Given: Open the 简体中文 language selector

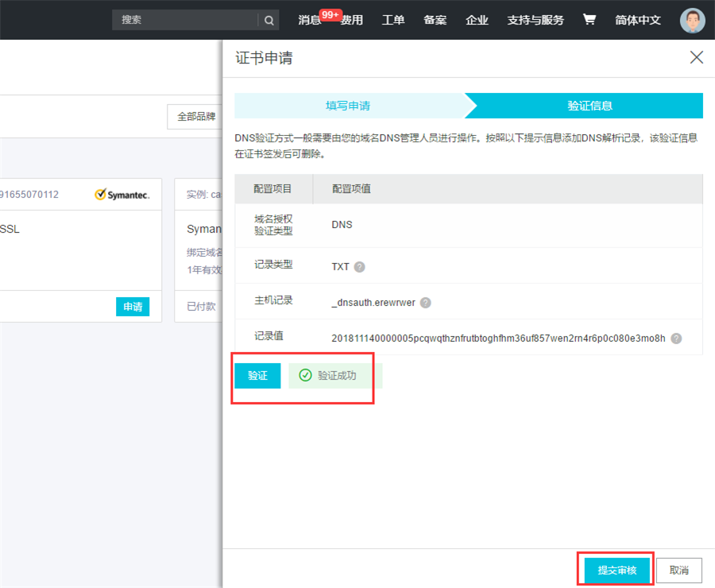Looking at the screenshot, I should (637, 20).
